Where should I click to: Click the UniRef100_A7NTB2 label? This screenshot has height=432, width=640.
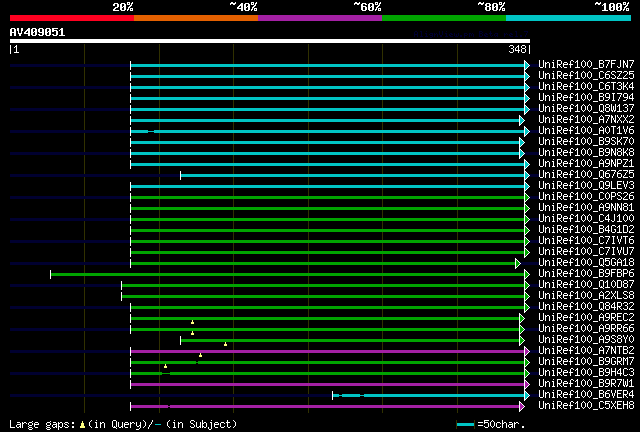click(586, 351)
